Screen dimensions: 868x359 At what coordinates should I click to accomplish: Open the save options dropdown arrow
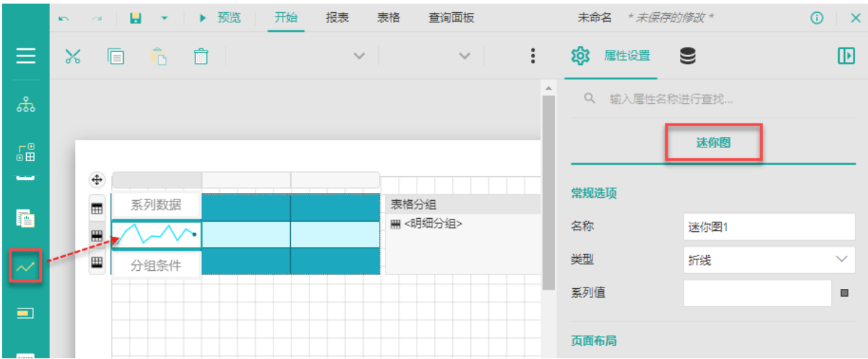[164, 18]
